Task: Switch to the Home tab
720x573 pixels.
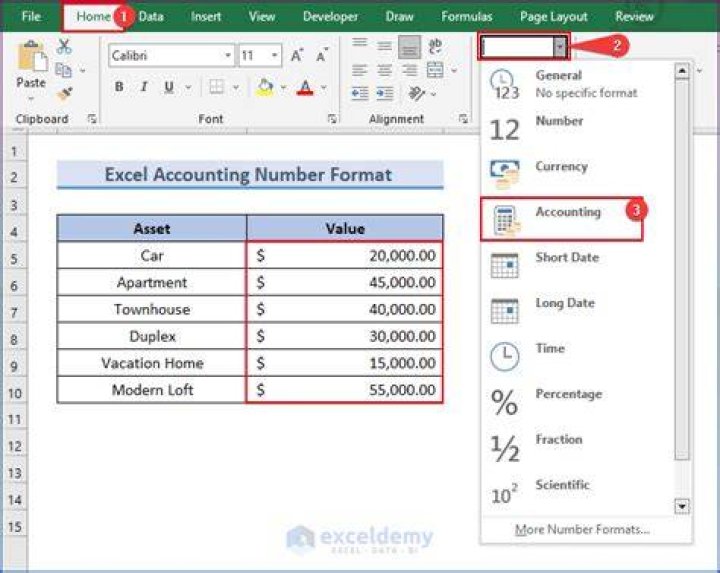Action: coord(93,17)
